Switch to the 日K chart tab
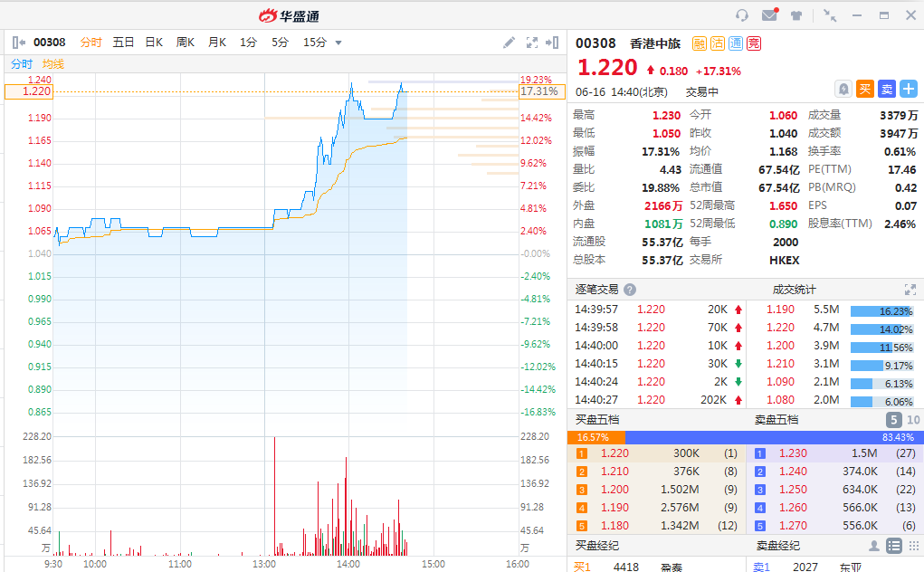924x572 pixels. point(154,43)
